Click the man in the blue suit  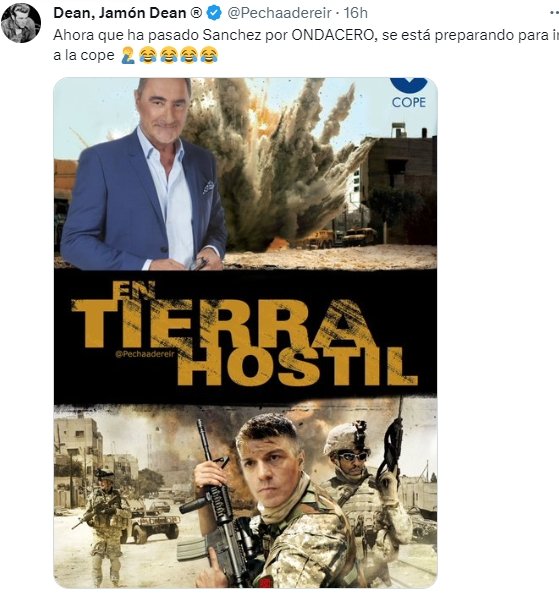[x=146, y=174]
